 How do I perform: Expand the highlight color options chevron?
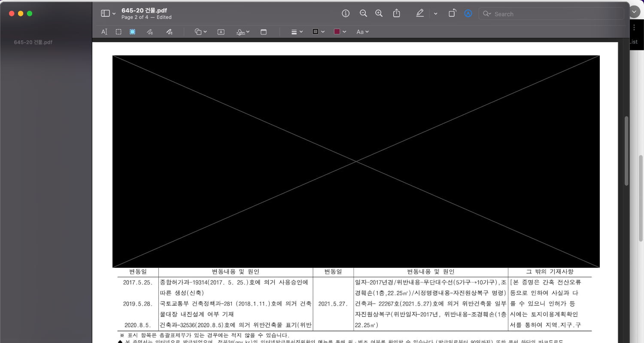(x=436, y=14)
